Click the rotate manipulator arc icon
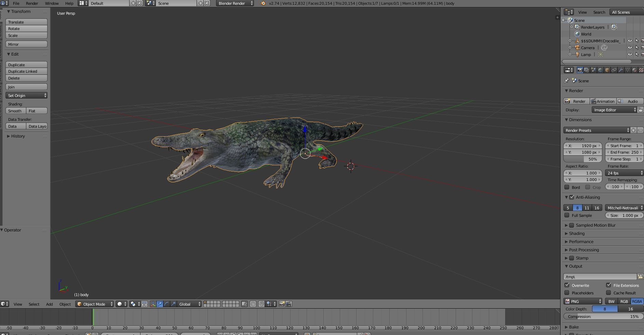The image size is (644, 335). pyautogui.click(x=166, y=304)
